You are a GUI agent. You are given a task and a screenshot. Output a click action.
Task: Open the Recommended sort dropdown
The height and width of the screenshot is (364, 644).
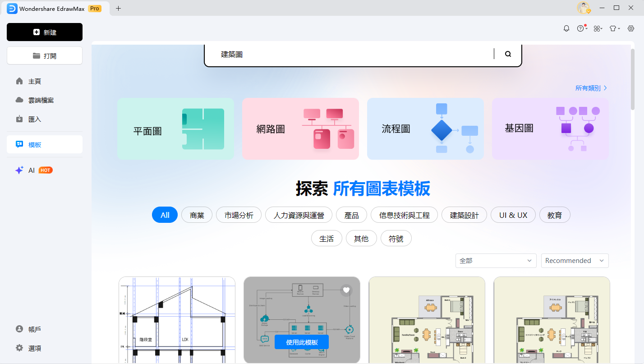pos(575,261)
